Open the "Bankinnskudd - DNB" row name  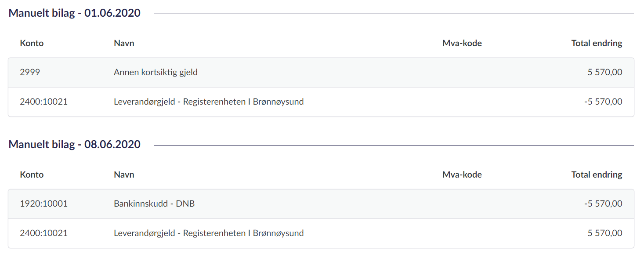[154, 204]
